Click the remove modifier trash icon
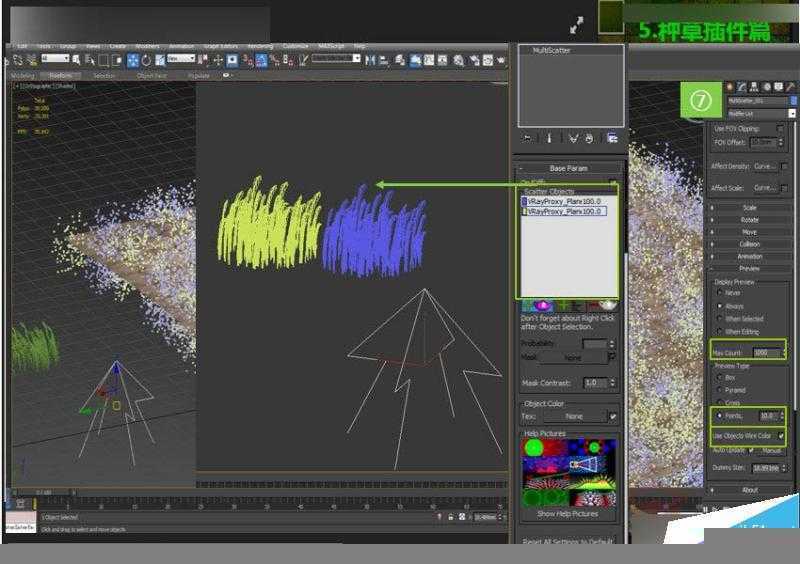The width and height of the screenshot is (800, 564). coord(590,138)
